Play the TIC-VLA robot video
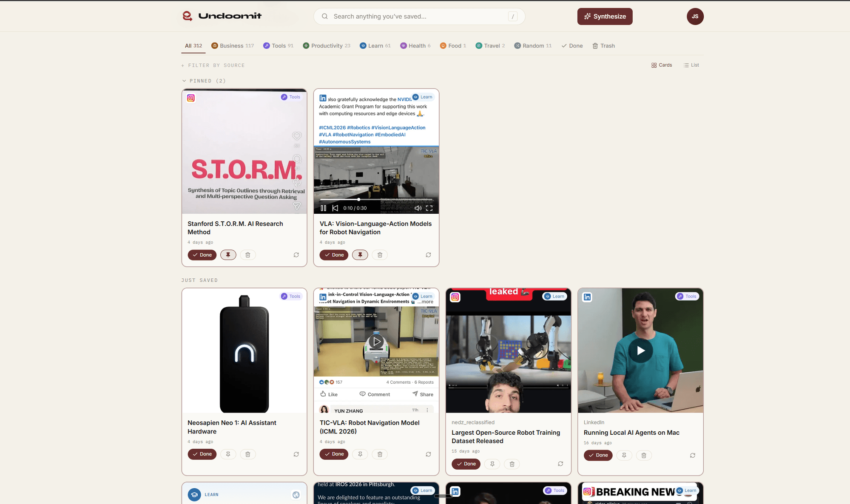Viewport: 850px width, 504px height. 376,341
